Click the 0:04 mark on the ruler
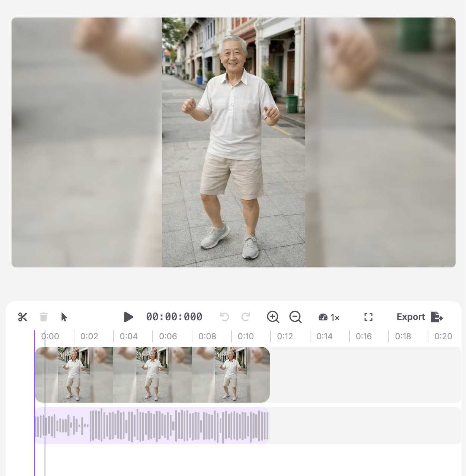The height and width of the screenshot is (476, 466). point(129,336)
